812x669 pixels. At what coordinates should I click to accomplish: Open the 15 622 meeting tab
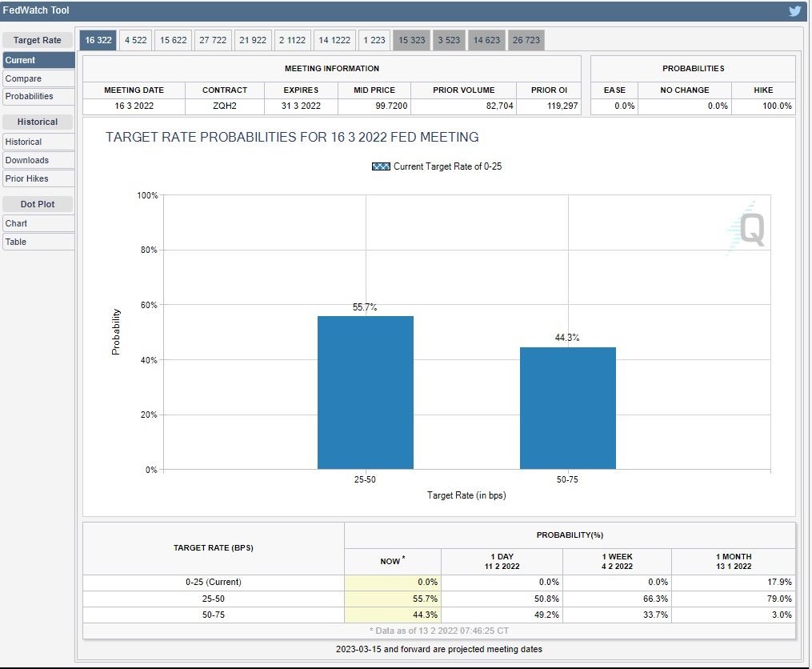click(173, 40)
